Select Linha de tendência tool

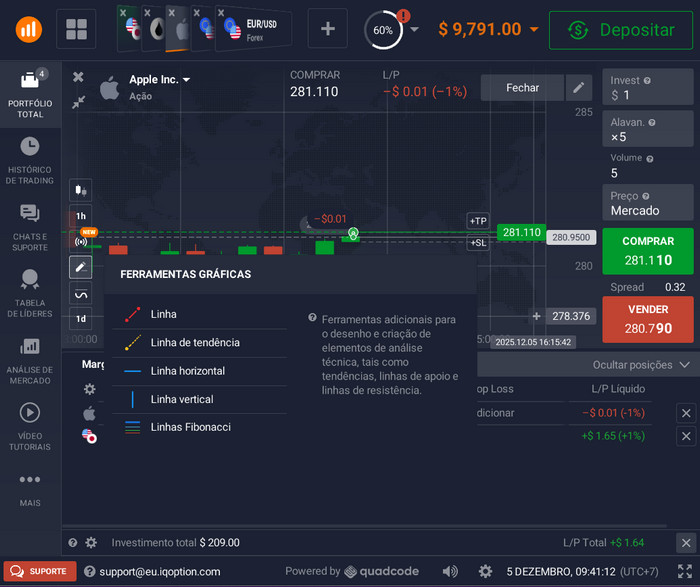(x=200, y=343)
